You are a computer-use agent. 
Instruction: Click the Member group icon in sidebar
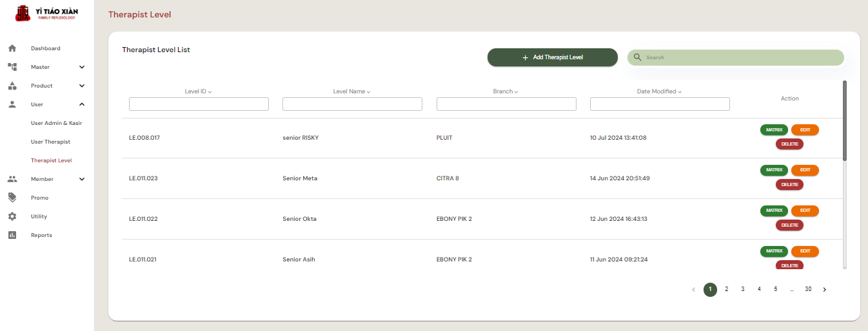pyautogui.click(x=12, y=179)
